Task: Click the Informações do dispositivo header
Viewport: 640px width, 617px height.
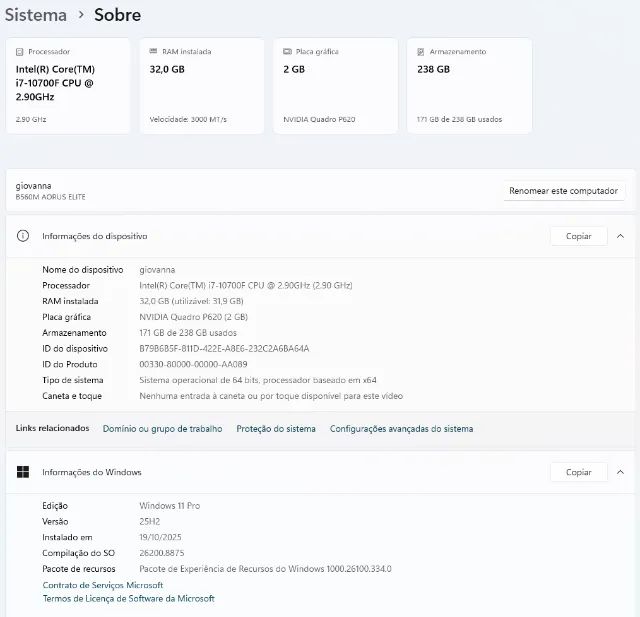Action: [320, 236]
